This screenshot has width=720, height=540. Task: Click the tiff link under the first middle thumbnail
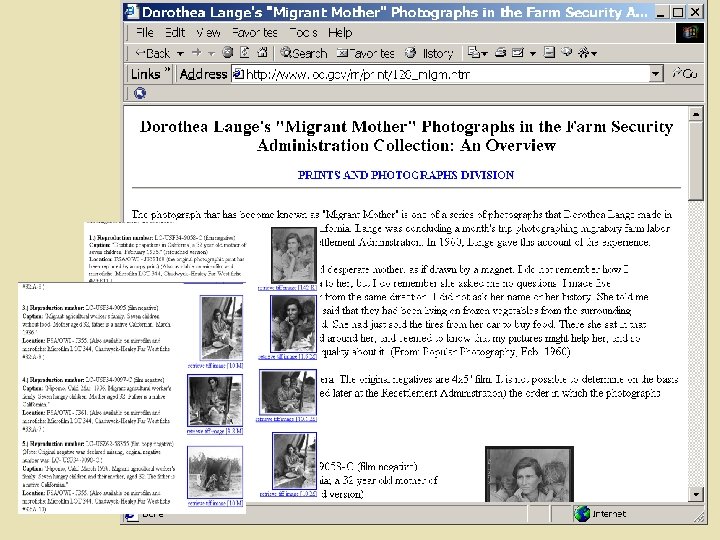tap(287, 288)
